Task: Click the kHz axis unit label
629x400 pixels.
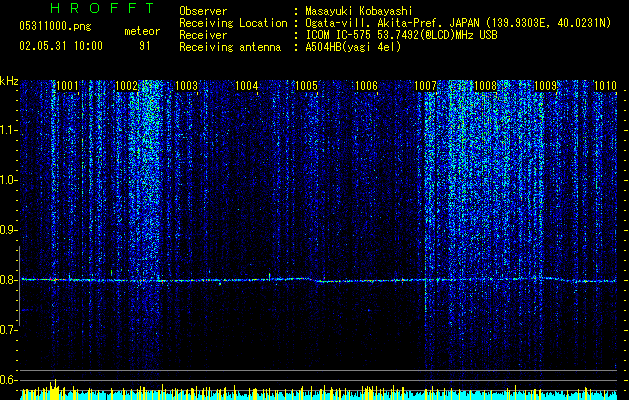Action: (9, 81)
